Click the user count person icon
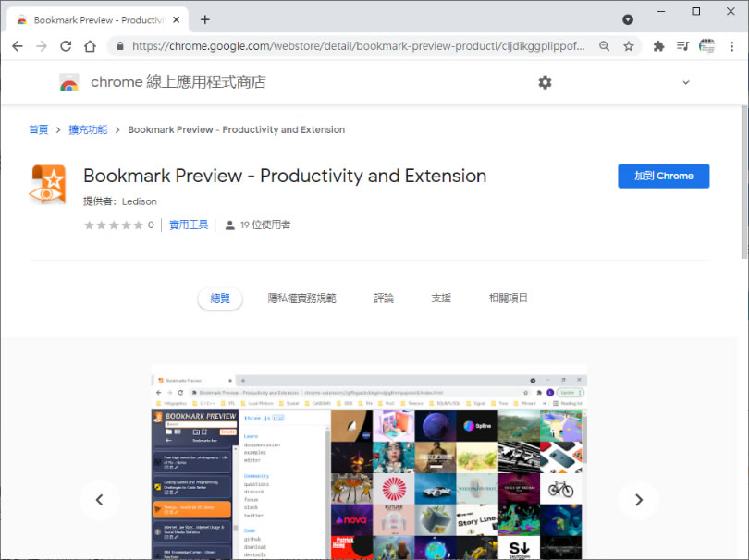Viewport: 749px width, 560px height. click(229, 225)
